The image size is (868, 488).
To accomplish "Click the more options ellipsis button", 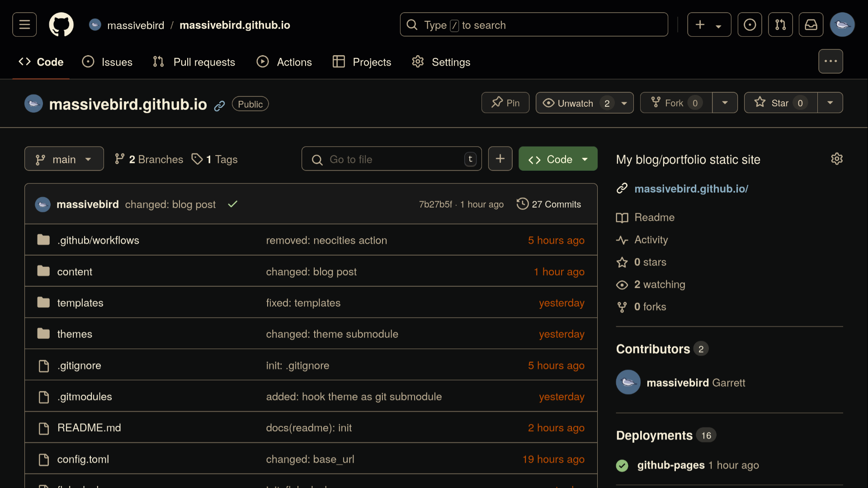I will (830, 62).
